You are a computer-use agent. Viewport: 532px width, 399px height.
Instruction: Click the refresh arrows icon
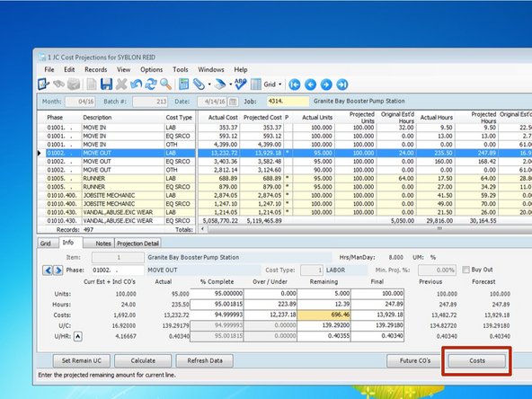(151, 84)
